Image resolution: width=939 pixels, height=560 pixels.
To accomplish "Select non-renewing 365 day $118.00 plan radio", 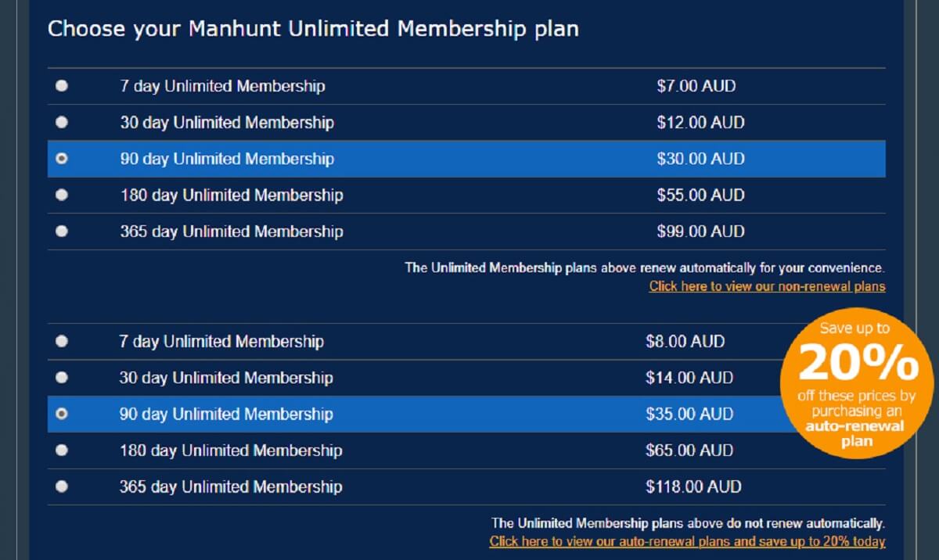I will click(62, 486).
